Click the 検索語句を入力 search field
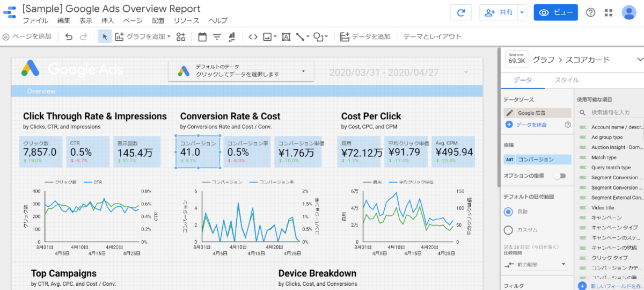Viewport: 644px width, 290px height. [x=610, y=112]
